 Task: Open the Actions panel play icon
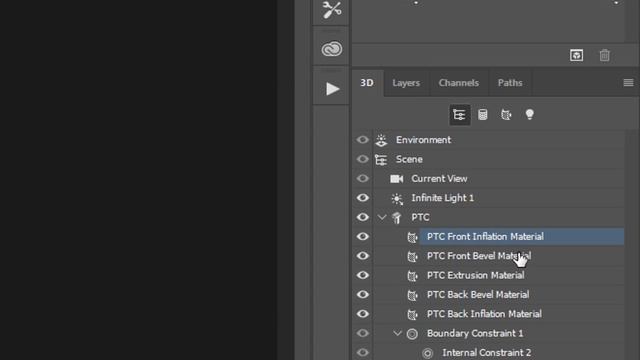point(332,89)
